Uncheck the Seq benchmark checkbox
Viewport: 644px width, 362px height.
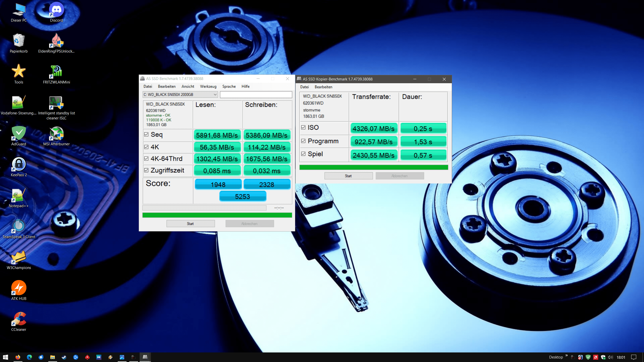tap(146, 134)
